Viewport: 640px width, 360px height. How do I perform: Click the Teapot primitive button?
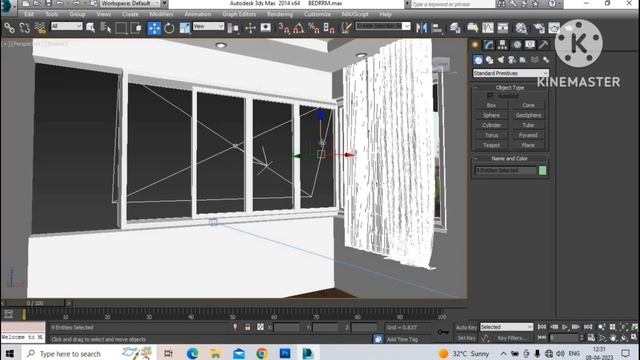coord(491,145)
